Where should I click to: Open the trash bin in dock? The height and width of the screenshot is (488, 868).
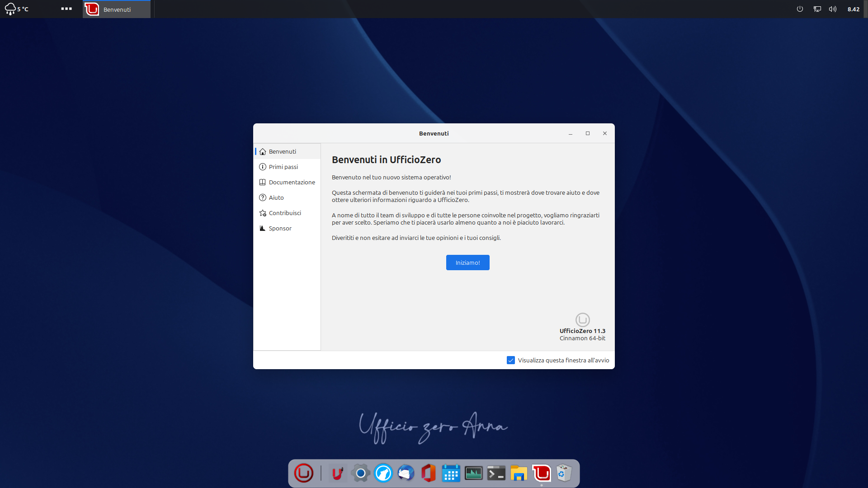[564, 473]
